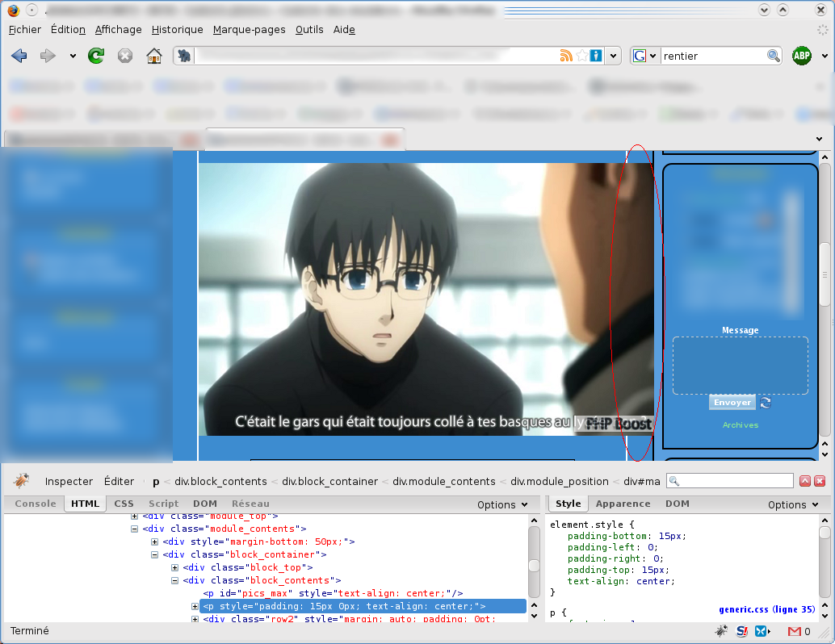Switch to the CSS tab in Firebug
This screenshot has height=644, width=835.
tap(124, 504)
